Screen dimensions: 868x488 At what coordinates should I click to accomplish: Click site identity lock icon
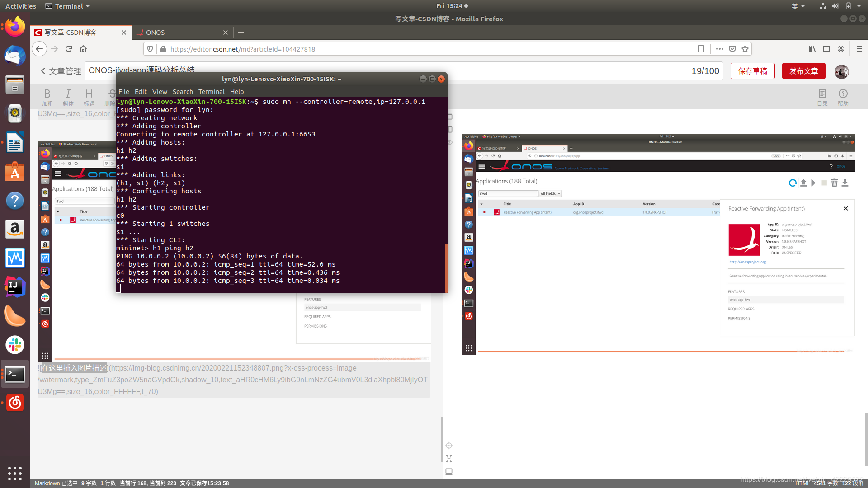pyautogui.click(x=163, y=49)
